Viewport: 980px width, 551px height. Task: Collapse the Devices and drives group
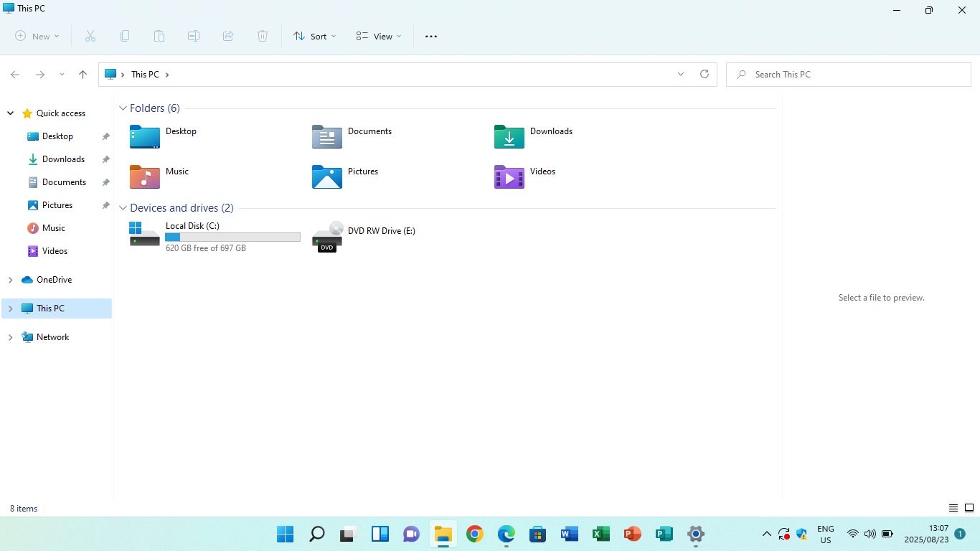coord(123,208)
